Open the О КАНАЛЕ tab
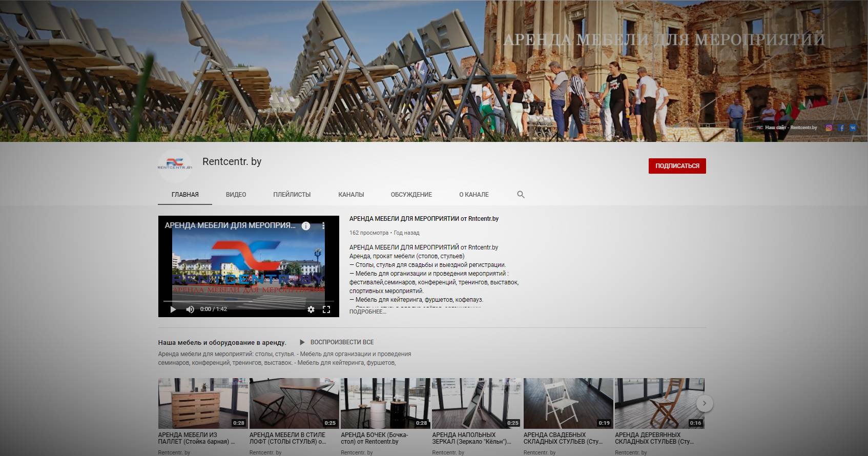868x456 pixels. 474,195
